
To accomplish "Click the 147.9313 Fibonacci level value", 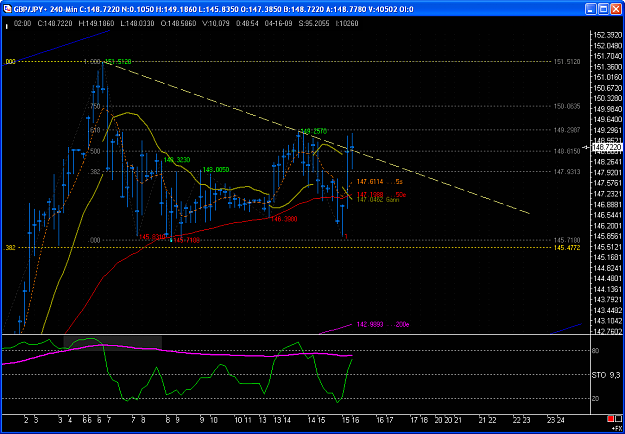I will pos(567,172).
